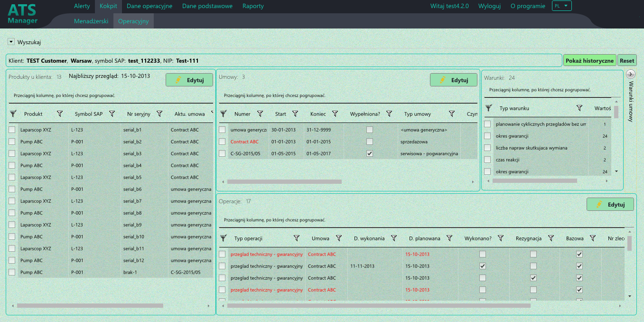Click the Numer column filter icon
Viewport: 644px width, 322px height.
pyautogui.click(x=260, y=114)
